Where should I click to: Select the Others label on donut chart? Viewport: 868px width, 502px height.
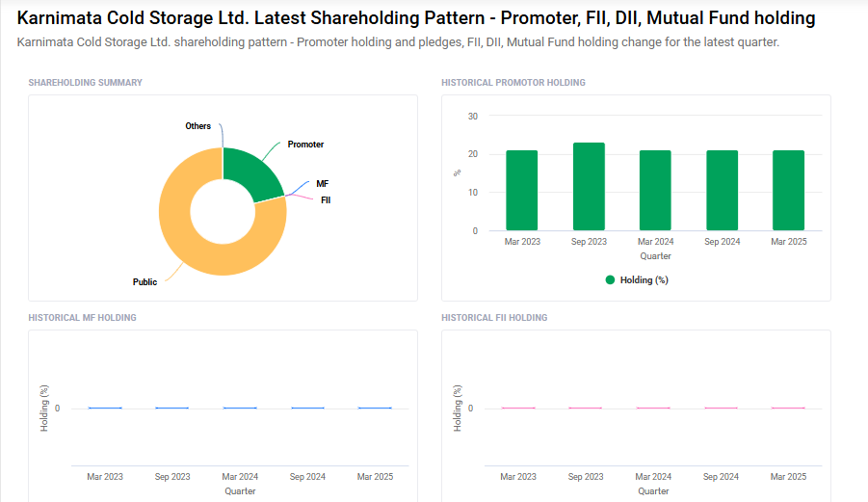pyautogui.click(x=197, y=126)
